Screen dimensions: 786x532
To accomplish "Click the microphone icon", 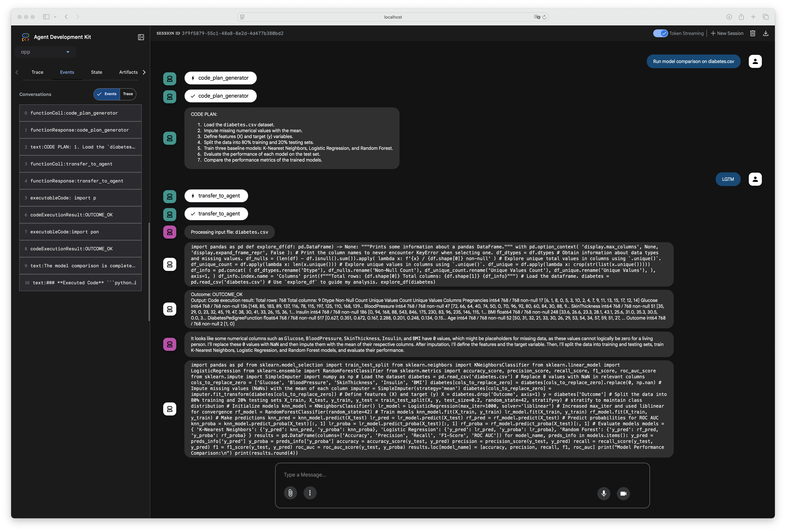I will point(604,493).
